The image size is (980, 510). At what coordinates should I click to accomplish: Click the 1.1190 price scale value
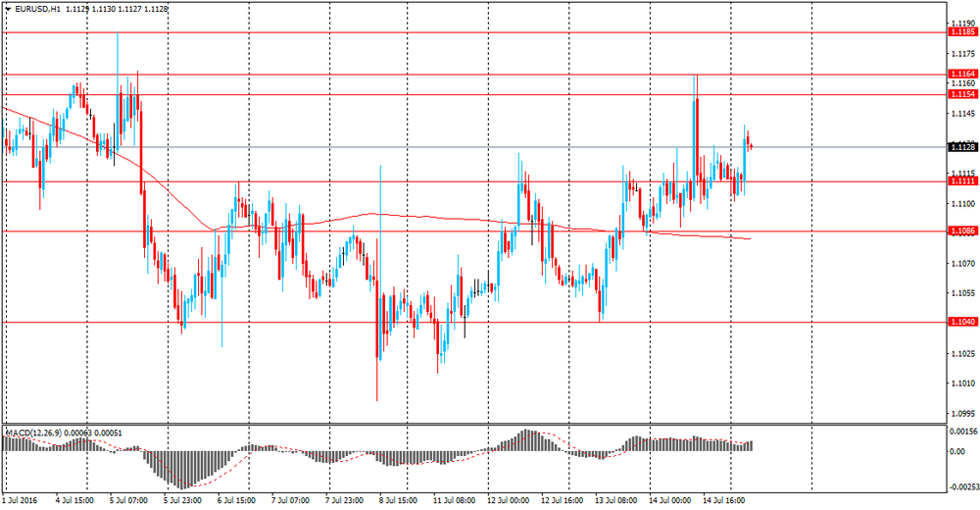click(964, 24)
